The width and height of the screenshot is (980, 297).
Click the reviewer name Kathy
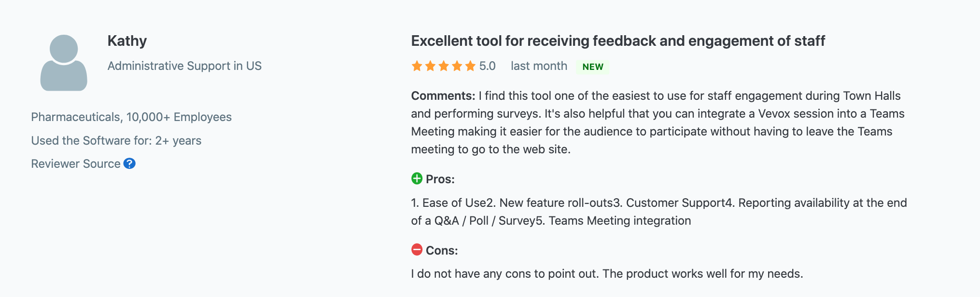127,41
